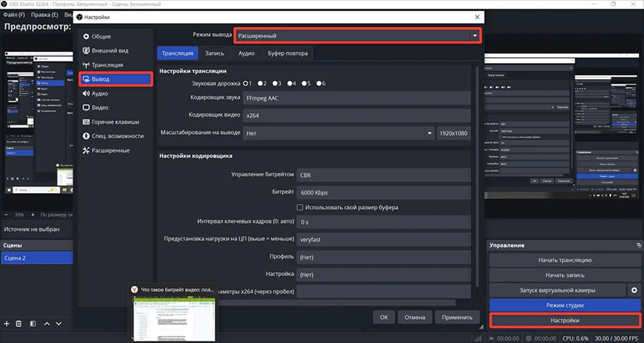The width and height of the screenshot is (644, 343).
Task: Click the settings vertical scrollbar
Action: coord(477,176)
